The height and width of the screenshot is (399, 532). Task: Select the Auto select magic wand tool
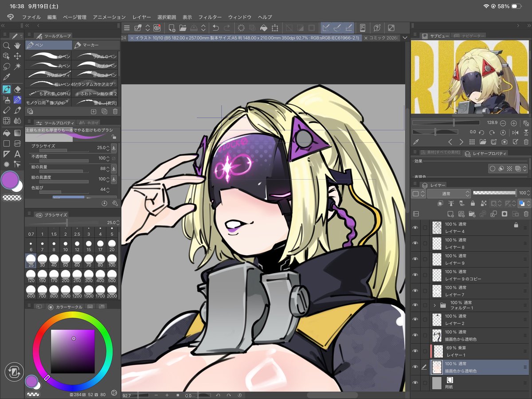click(x=18, y=67)
